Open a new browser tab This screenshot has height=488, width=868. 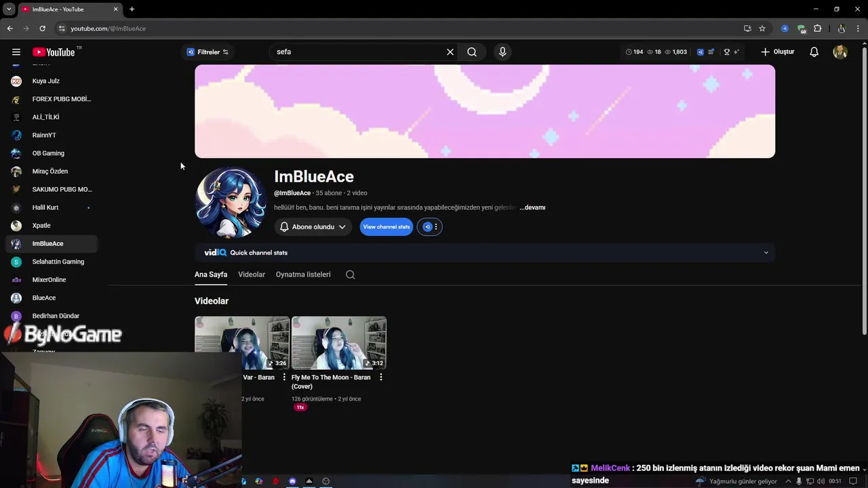[132, 9]
